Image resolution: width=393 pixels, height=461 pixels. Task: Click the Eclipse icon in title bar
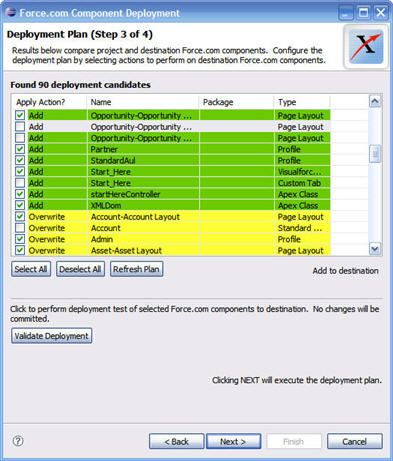11,13
